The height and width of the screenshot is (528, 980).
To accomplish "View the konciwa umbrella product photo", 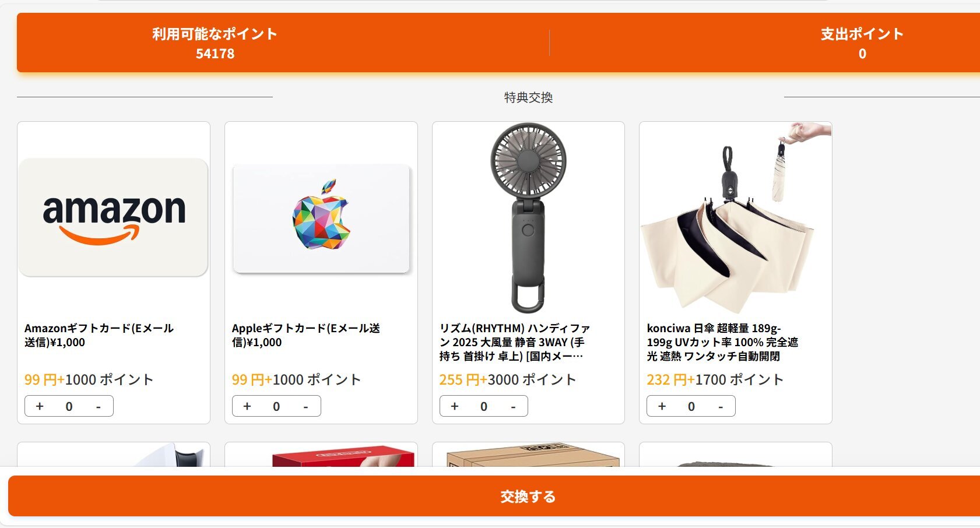I will click(x=736, y=218).
